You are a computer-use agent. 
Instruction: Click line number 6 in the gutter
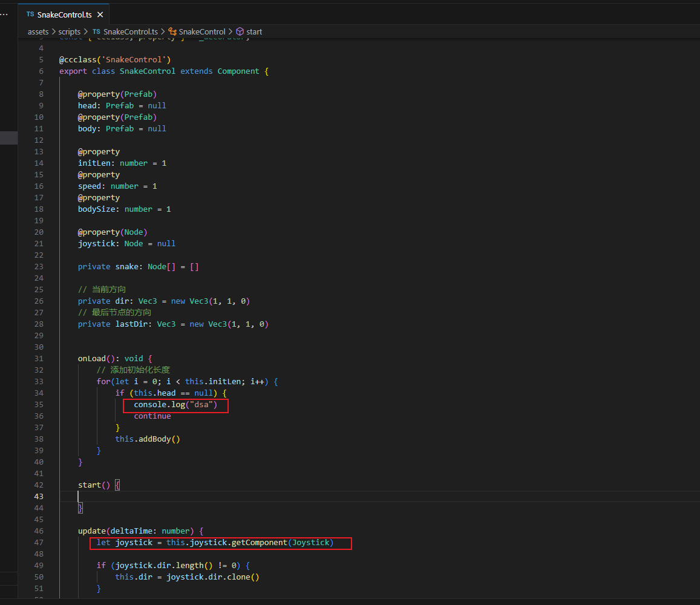[41, 71]
